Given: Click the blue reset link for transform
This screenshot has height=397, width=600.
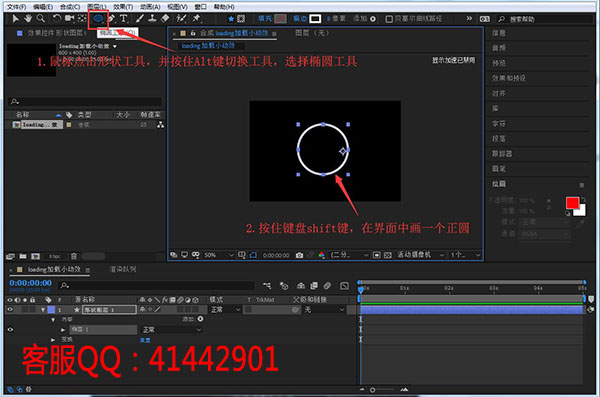Looking at the screenshot, I should [x=145, y=340].
